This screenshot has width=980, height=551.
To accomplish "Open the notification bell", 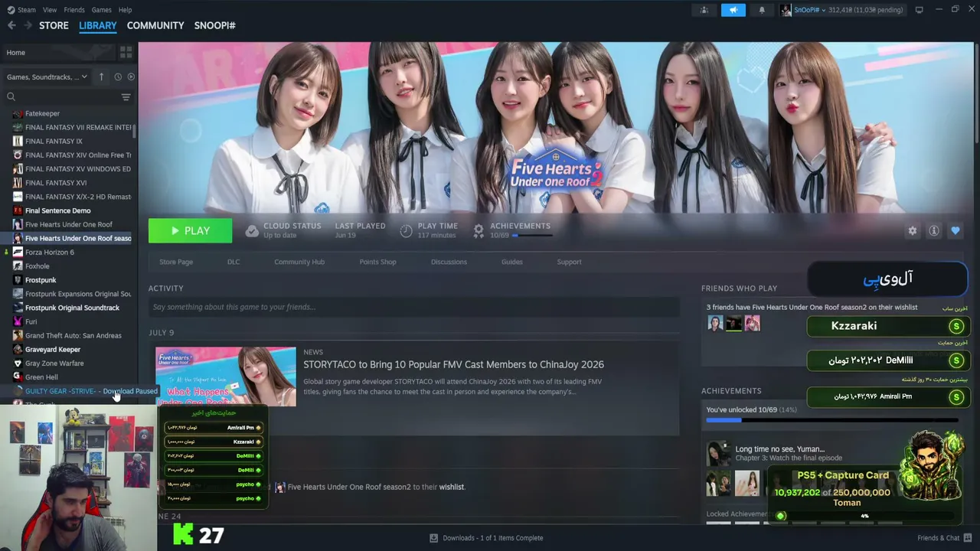I will (762, 10).
